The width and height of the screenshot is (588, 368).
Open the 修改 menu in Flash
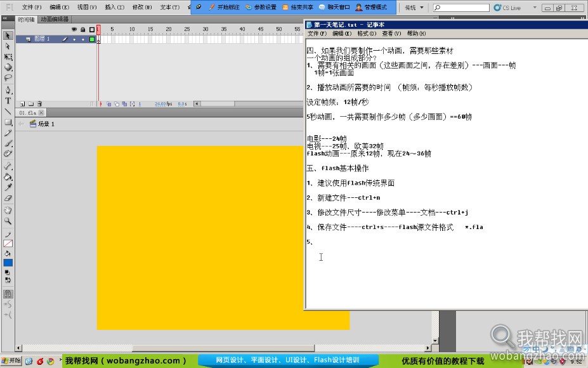click(x=141, y=7)
